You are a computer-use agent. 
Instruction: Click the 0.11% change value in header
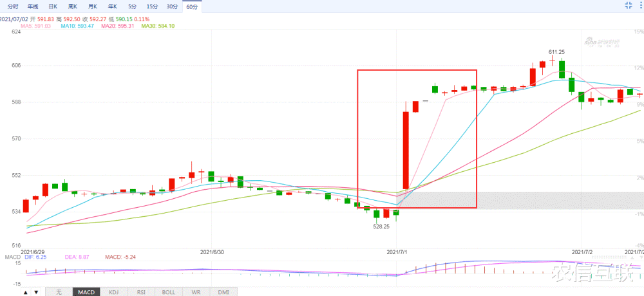pos(142,19)
